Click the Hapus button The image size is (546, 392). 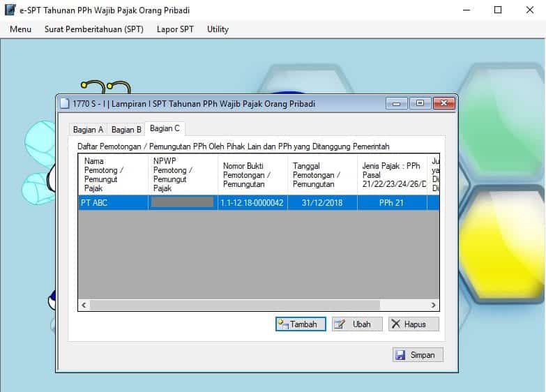[x=414, y=324]
